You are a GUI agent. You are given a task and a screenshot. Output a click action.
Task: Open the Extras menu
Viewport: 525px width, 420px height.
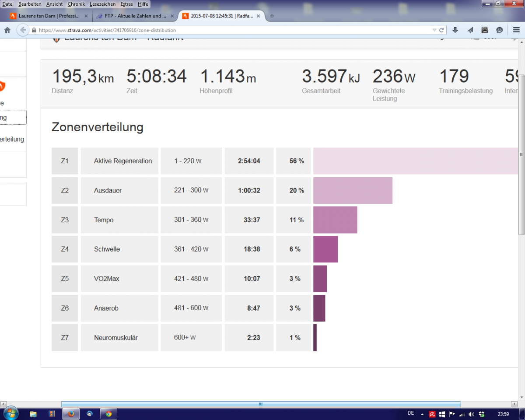click(x=127, y=4)
